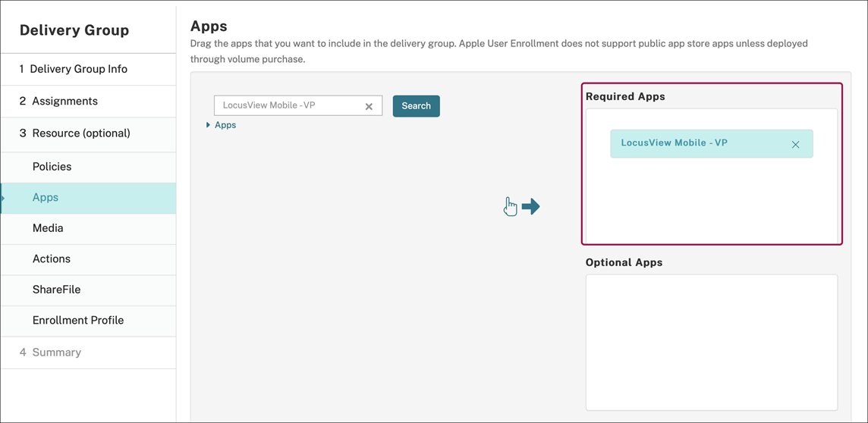Open the Media section

click(48, 228)
